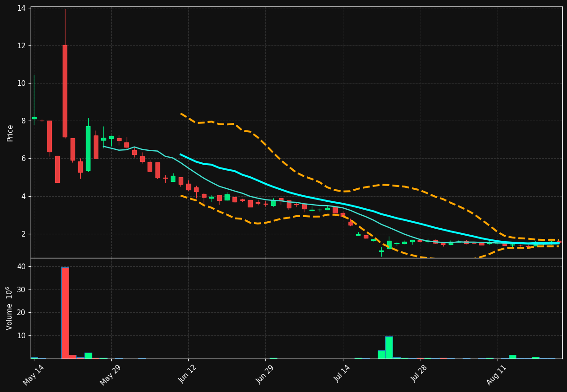Click price axis value 12
The height and width of the screenshot is (392, 567).
click(x=21, y=46)
